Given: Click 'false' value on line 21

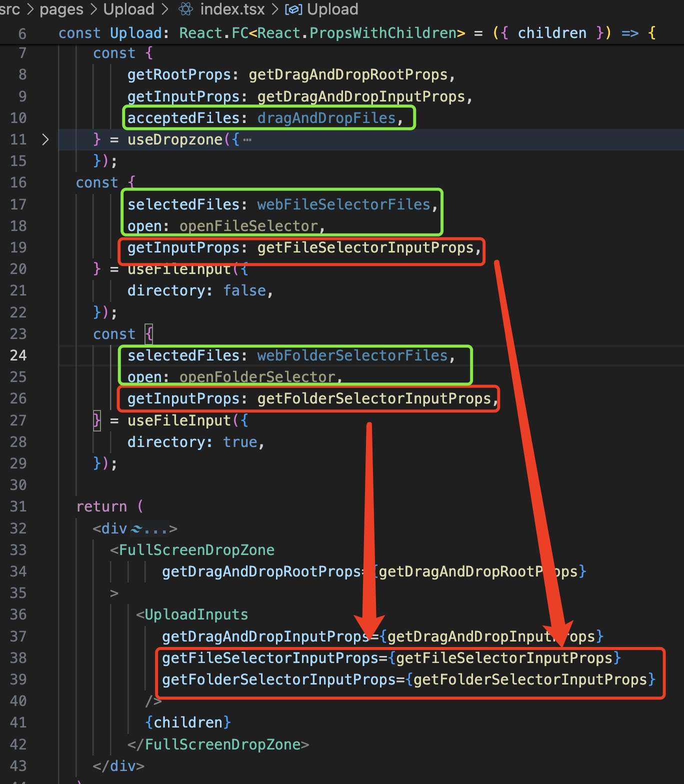Looking at the screenshot, I should (x=244, y=290).
